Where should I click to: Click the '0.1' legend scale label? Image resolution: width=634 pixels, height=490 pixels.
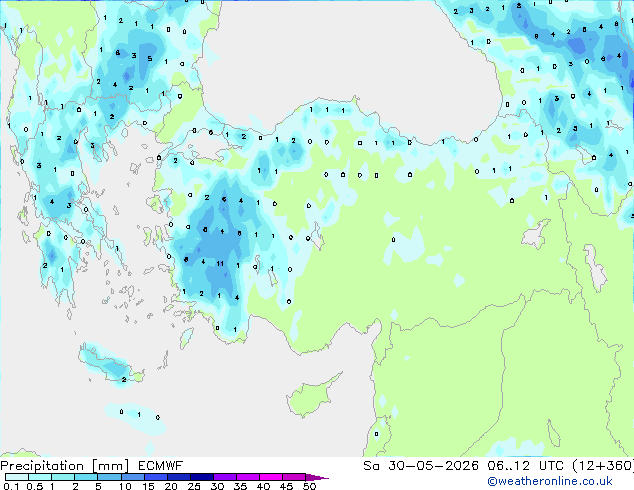coord(11,486)
